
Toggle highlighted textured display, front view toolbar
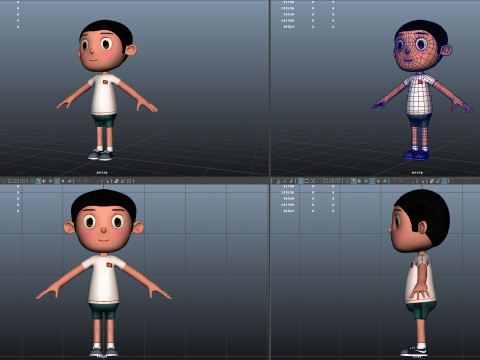57,181
